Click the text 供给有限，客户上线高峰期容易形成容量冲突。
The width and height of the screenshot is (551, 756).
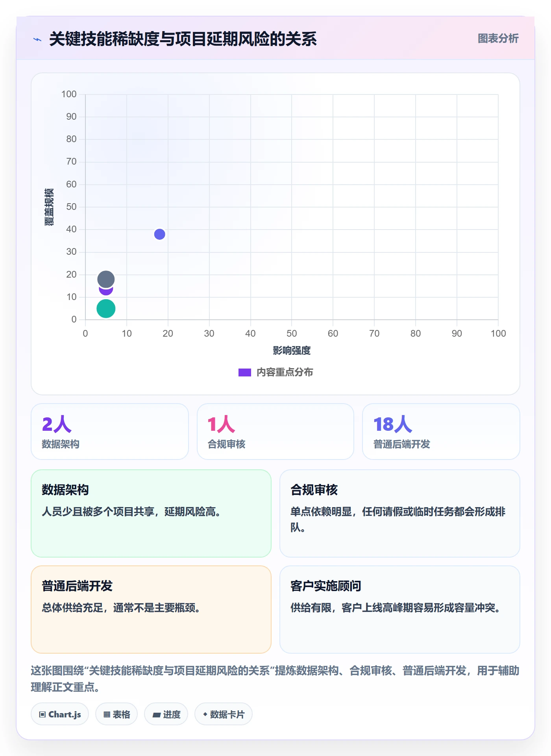395,608
